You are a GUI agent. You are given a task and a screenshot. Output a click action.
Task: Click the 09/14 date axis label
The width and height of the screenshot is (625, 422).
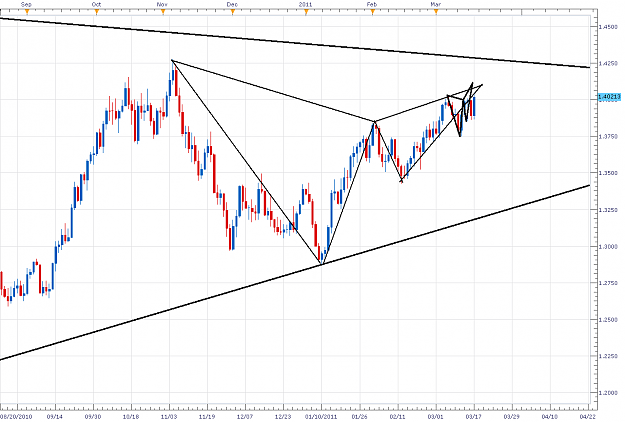pyautogui.click(x=55, y=416)
